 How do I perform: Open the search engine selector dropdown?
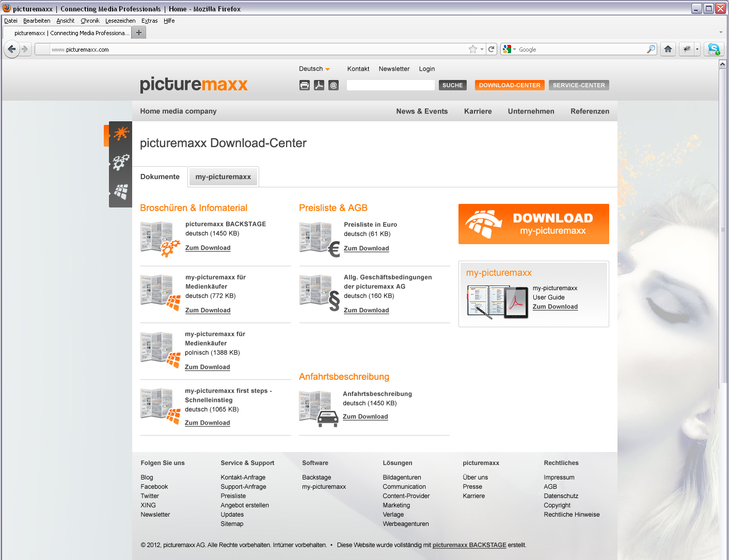click(x=509, y=49)
